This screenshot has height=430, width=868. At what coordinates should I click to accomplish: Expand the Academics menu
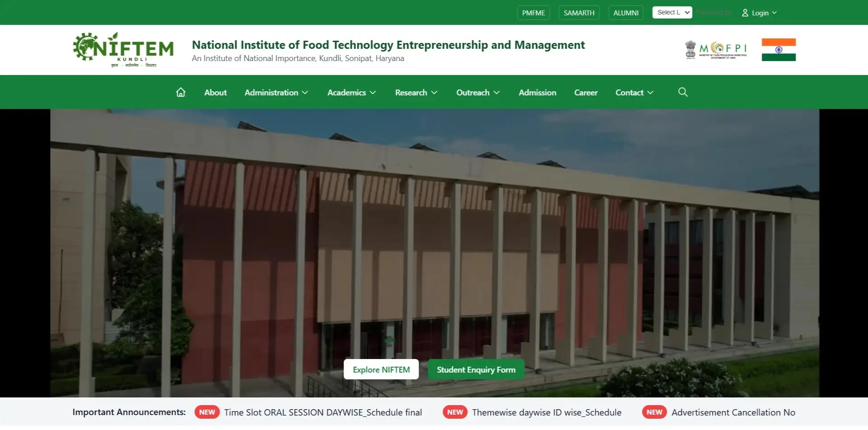[352, 93]
